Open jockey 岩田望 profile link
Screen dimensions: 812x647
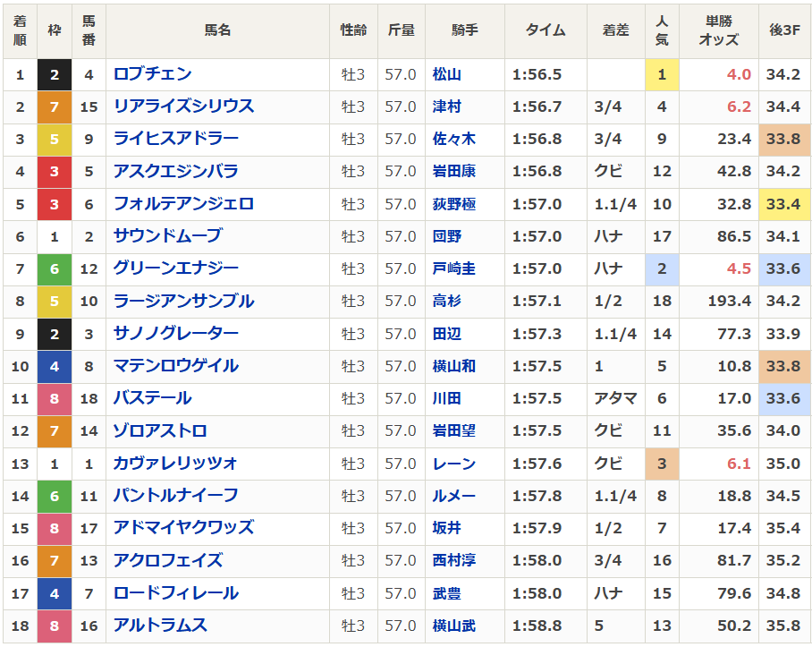(454, 430)
